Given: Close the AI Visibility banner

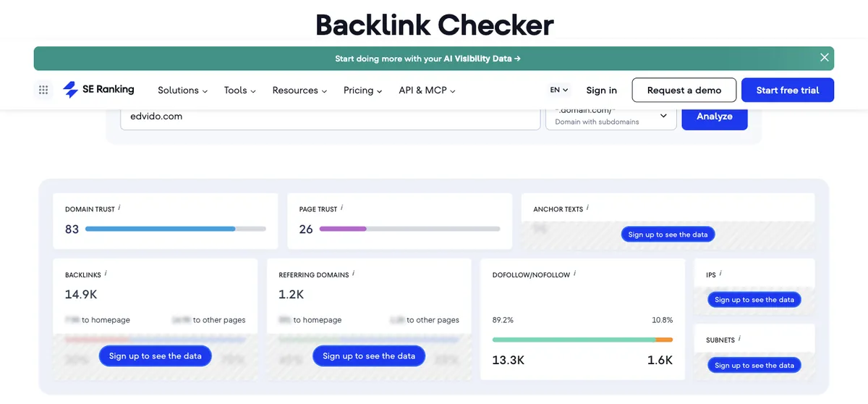Looking at the screenshot, I should pos(824,58).
